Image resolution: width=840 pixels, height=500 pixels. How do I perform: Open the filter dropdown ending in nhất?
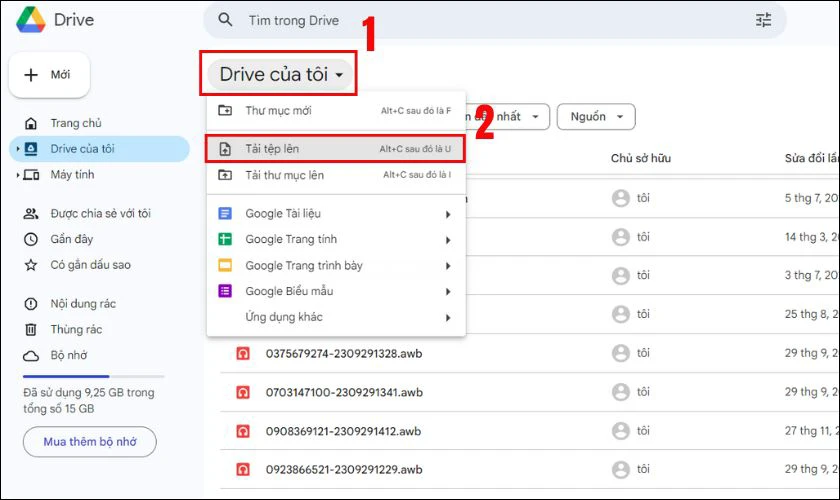point(508,117)
